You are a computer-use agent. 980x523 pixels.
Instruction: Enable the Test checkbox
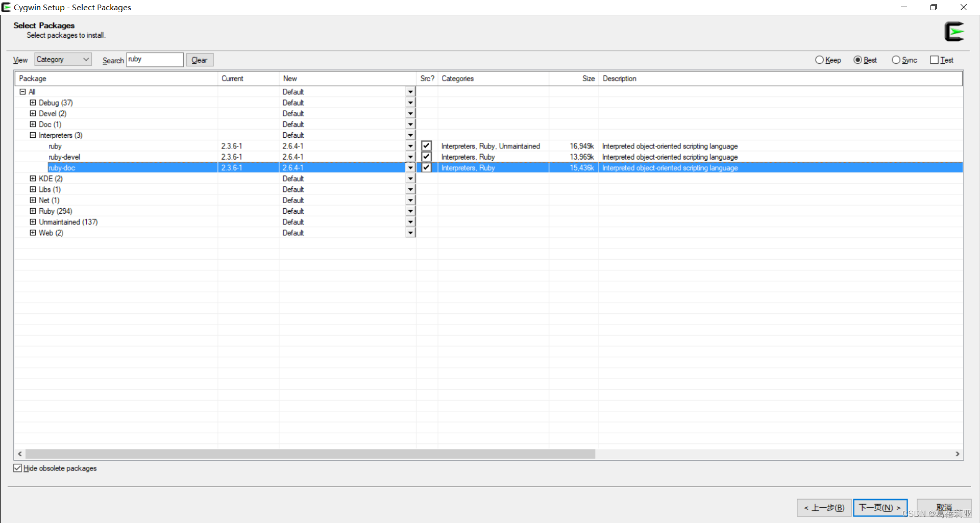coord(934,60)
